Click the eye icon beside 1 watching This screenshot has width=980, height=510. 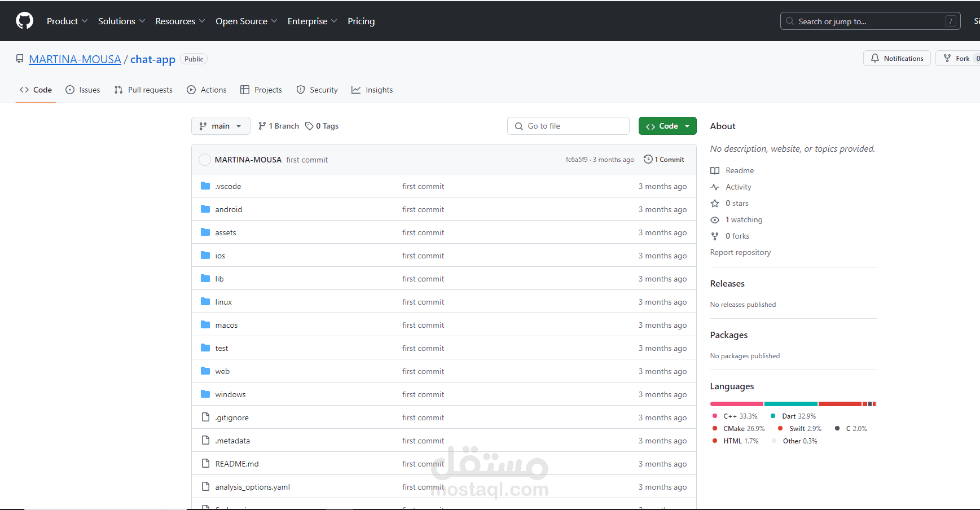click(x=715, y=219)
